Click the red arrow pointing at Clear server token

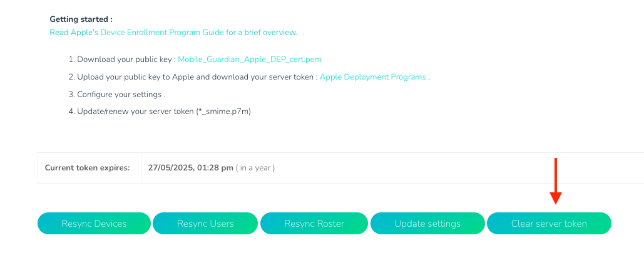[x=556, y=182]
